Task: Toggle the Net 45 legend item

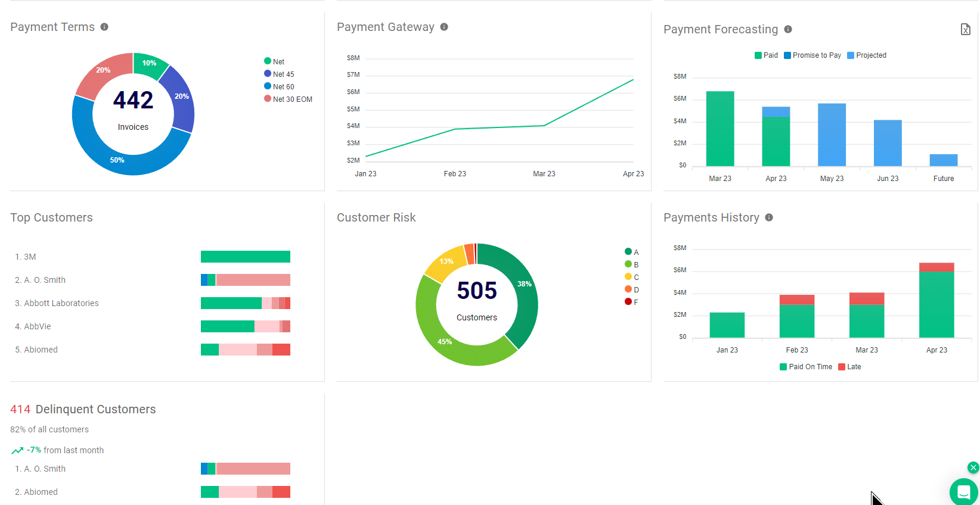Action: coord(279,74)
